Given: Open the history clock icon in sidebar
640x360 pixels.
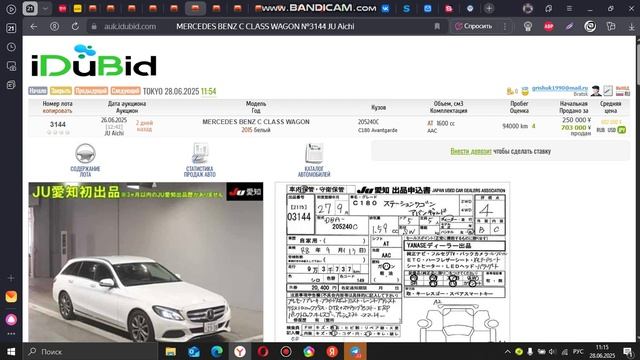Looking at the screenshot, I should (x=11, y=47).
